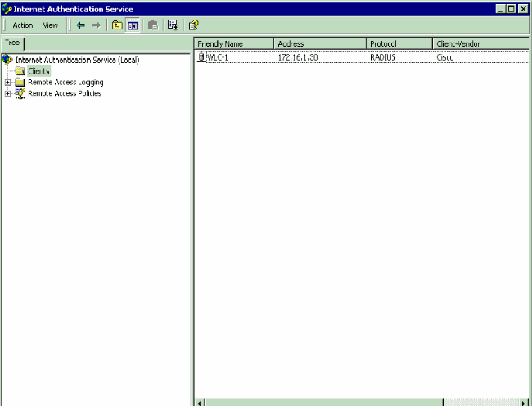532x406 pixels.
Task: Toggle the Show/Hide console tree icon
Action: [x=133, y=25]
